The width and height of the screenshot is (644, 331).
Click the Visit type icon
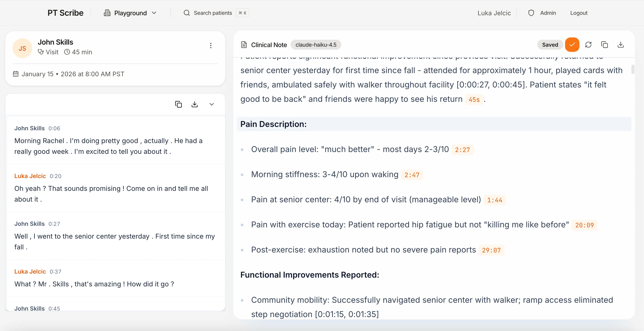[40, 52]
